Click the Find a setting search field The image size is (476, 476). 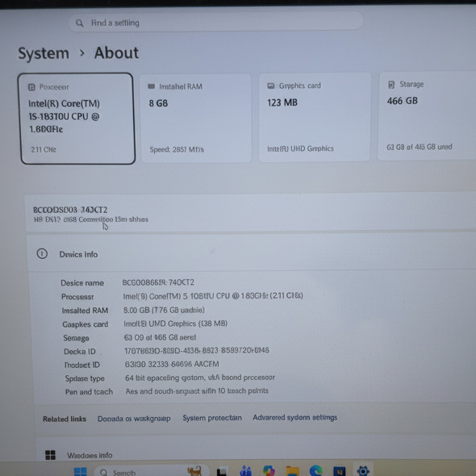pyautogui.click(x=215, y=22)
